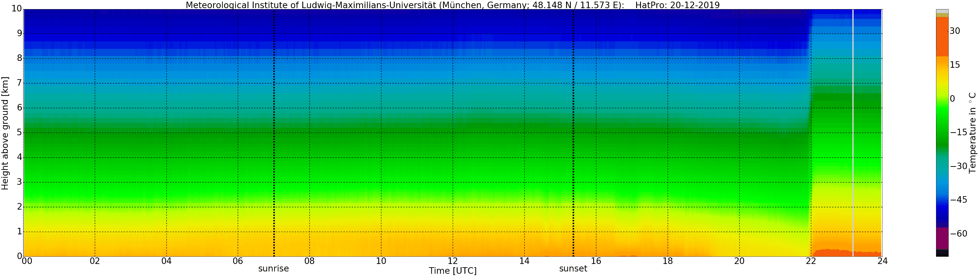
Task: Click the gray cap atop the colorbar
Action: coord(942,11)
